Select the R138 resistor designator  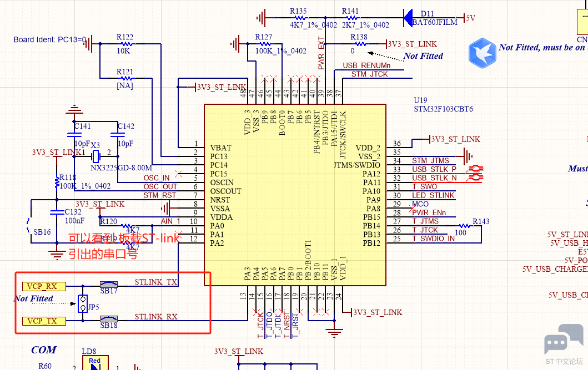click(359, 37)
